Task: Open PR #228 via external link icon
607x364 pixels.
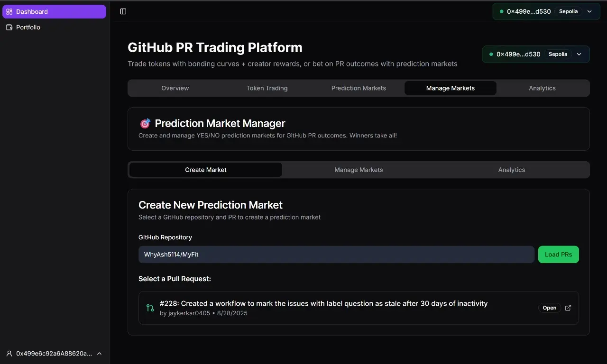Action: click(x=568, y=308)
